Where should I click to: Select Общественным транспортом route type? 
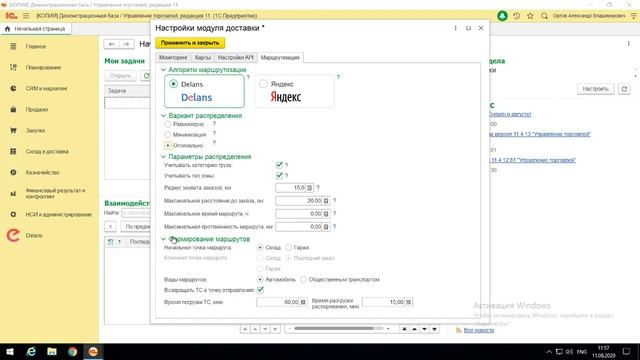[x=303, y=280]
